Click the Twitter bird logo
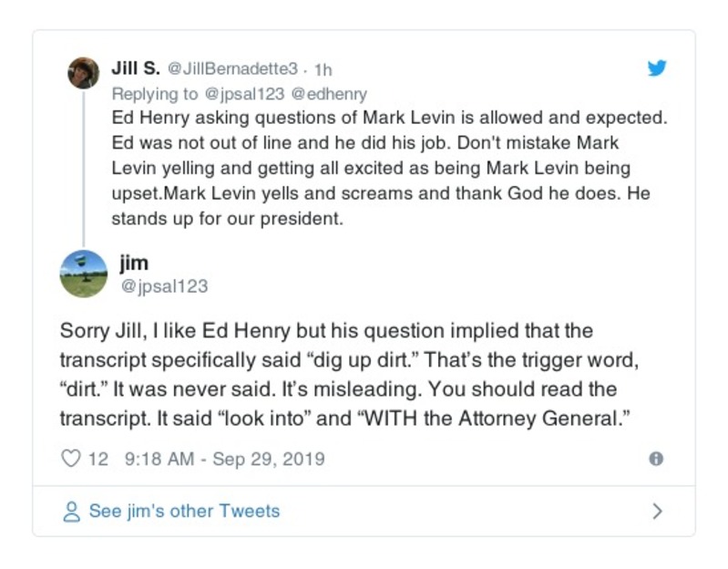Screen dimensions: 728x569 tap(657, 68)
